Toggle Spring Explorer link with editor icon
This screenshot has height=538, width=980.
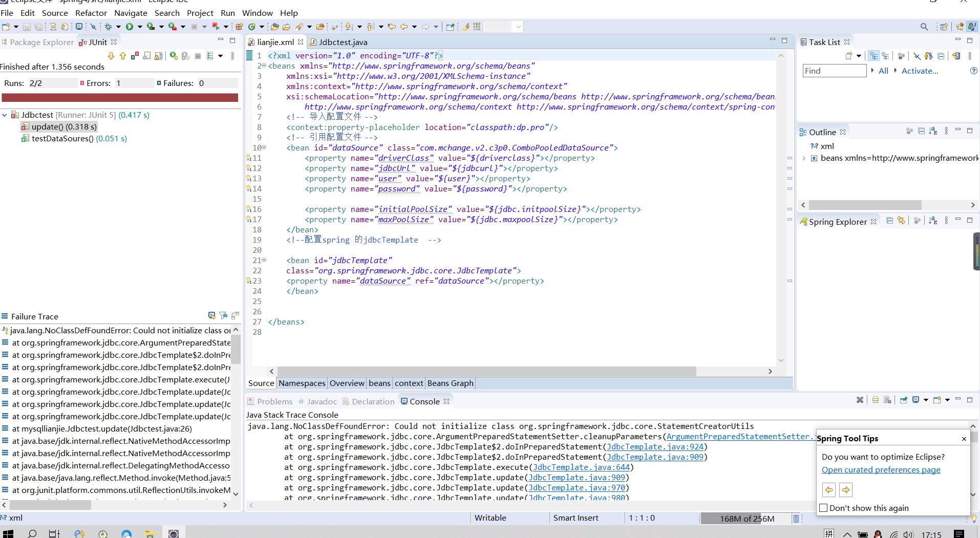(x=901, y=221)
